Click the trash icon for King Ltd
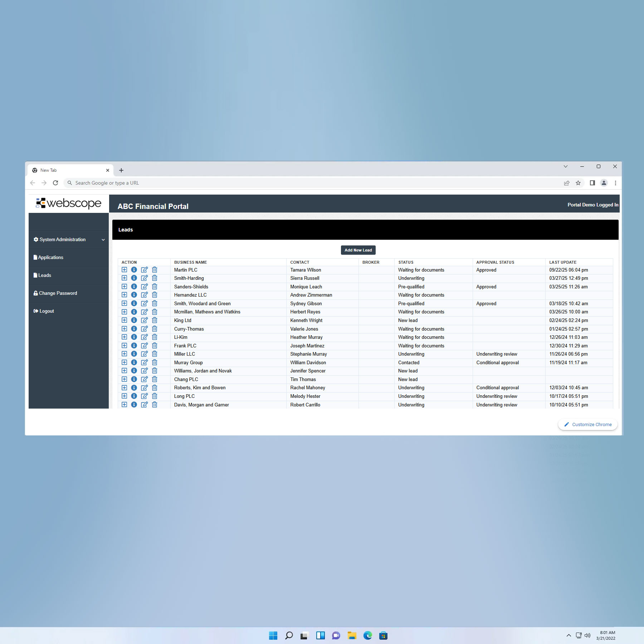644x644 pixels. (x=155, y=320)
